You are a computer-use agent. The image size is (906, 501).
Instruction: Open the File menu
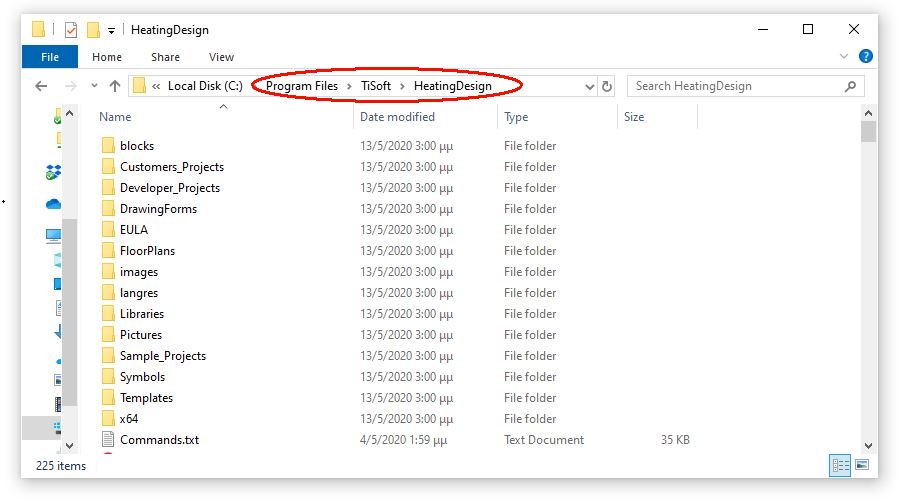(50, 57)
